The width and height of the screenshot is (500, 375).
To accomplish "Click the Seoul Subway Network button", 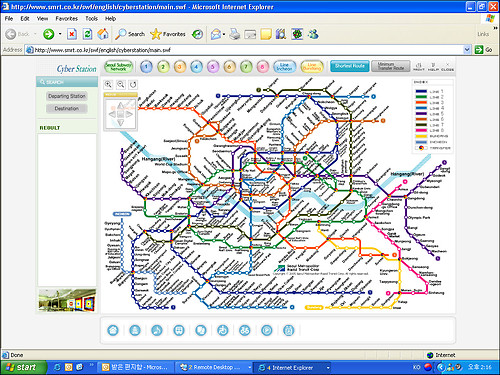I will click(118, 67).
